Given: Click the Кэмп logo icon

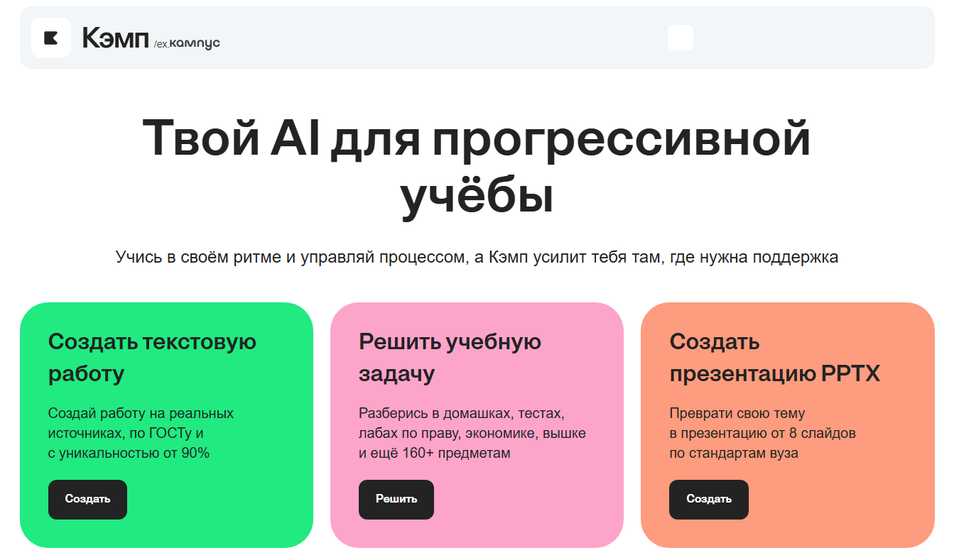Looking at the screenshot, I should [x=51, y=38].
